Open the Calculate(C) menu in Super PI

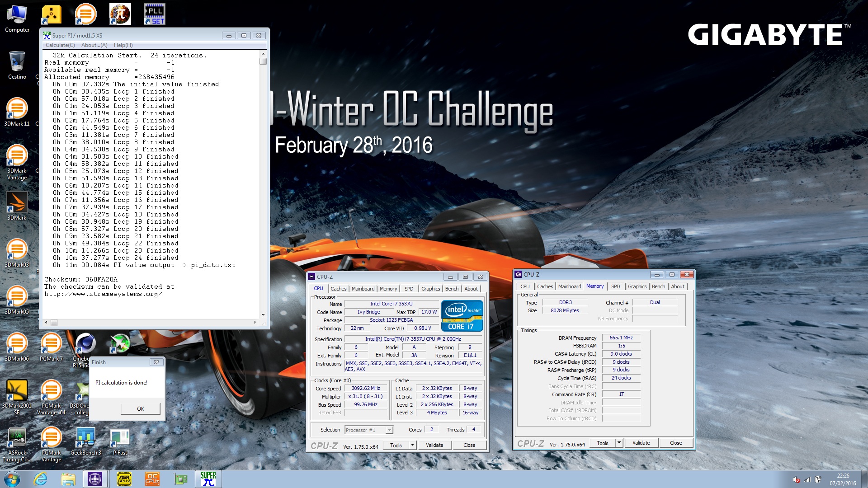click(60, 45)
